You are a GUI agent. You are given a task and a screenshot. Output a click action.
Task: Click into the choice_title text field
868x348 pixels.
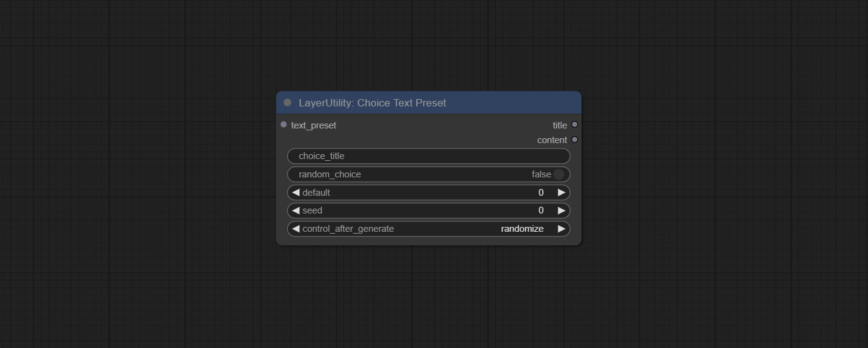point(428,156)
